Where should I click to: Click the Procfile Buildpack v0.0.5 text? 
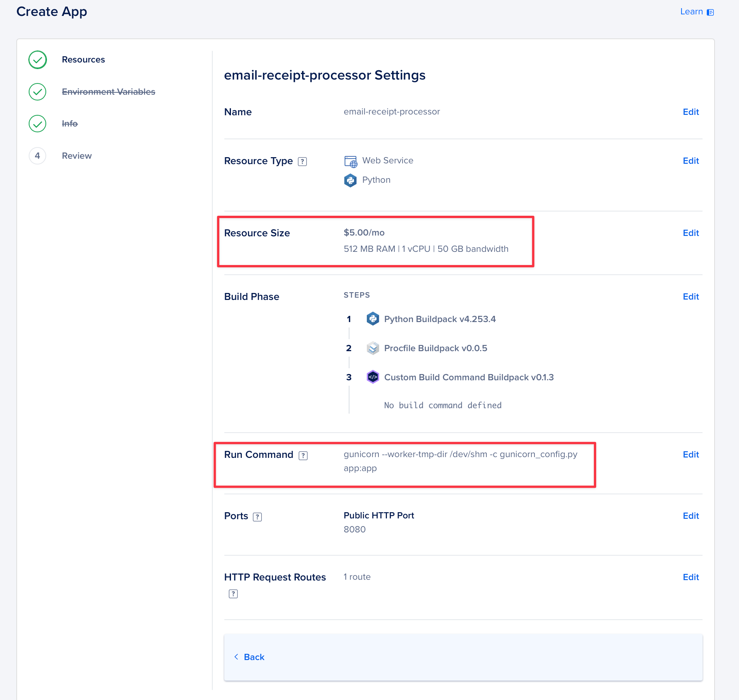tap(435, 348)
